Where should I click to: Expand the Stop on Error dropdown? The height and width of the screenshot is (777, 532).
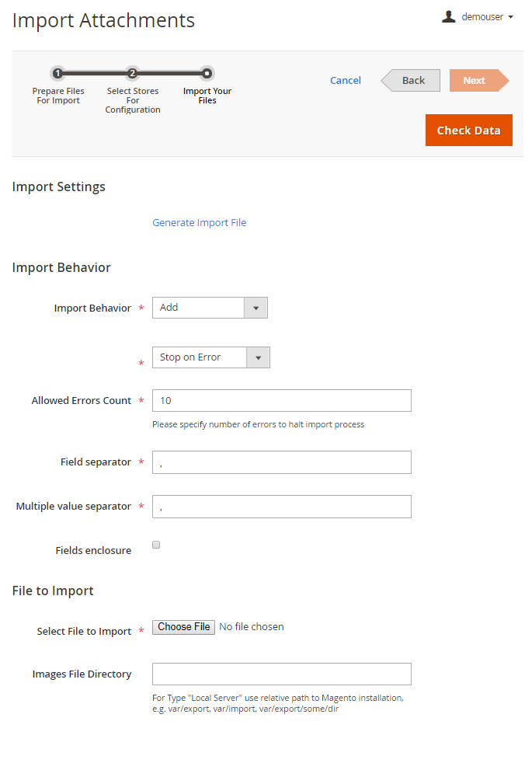point(210,357)
